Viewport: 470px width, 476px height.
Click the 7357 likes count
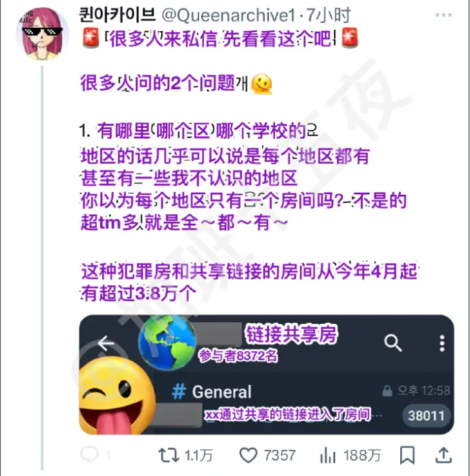(x=280, y=455)
